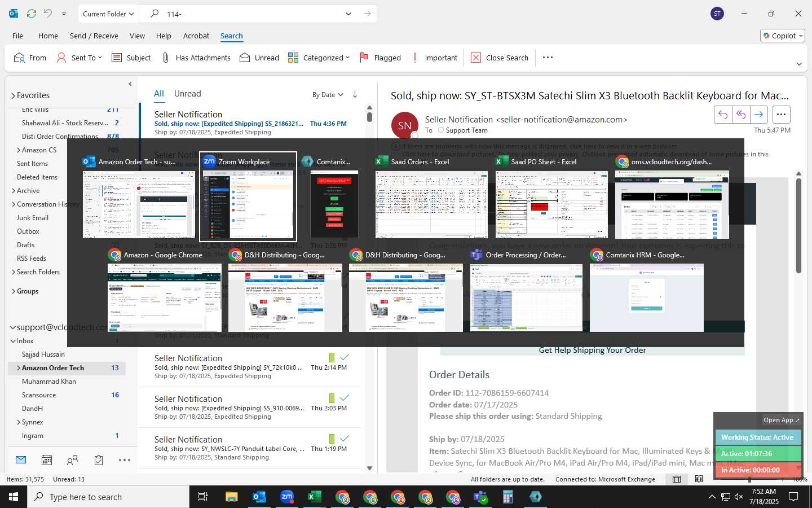Open the View ribbon tab
The width and height of the screenshot is (812, 508).
coord(137,36)
